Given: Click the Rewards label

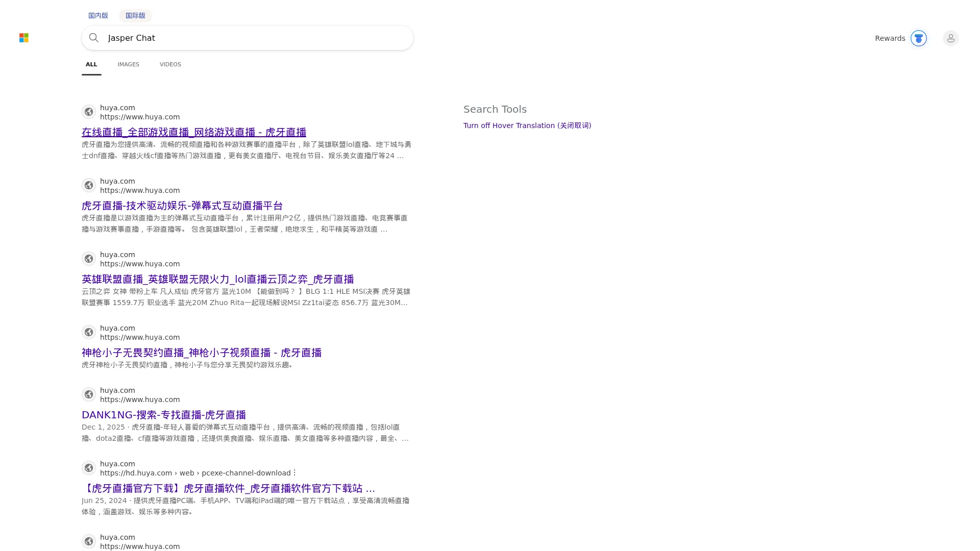Looking at the screenshot, I should click(x=890, y=38).
